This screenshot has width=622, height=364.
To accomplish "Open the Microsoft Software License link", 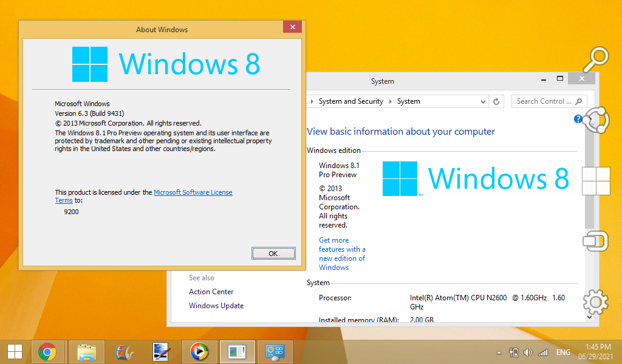I will coord(193,192).
